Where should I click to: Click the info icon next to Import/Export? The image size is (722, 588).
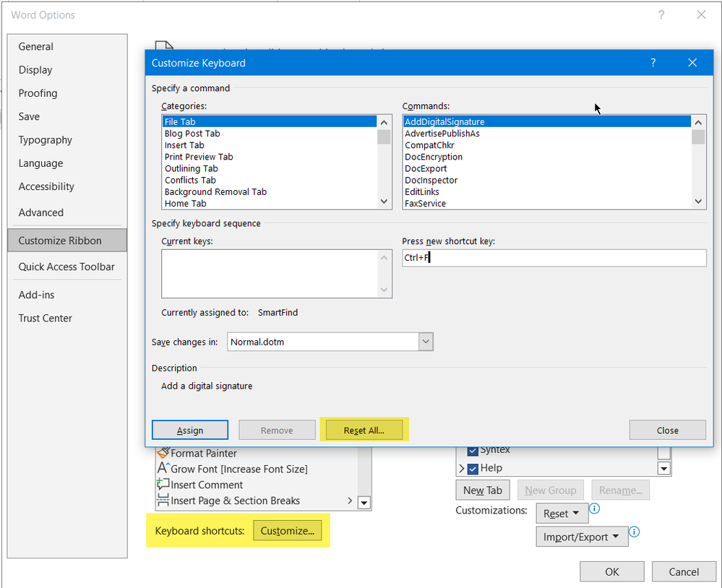coord(634,532)
